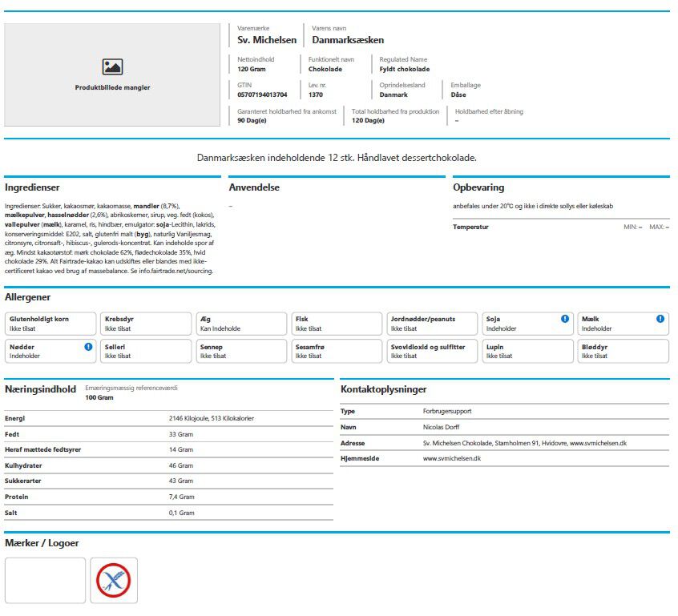The image size is (678, 616).
Task: Click the missing product image placeholder icon
Action: click(x=112, y=67)
